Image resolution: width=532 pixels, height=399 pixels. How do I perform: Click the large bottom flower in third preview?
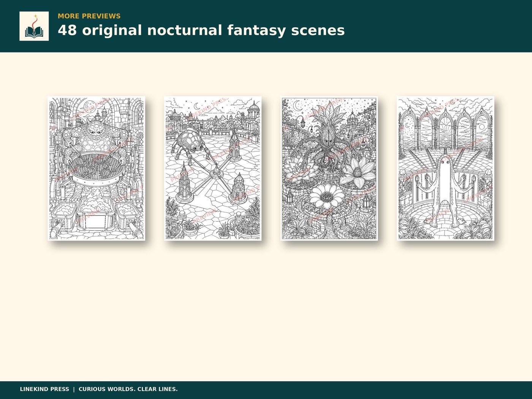click(327, 196)
